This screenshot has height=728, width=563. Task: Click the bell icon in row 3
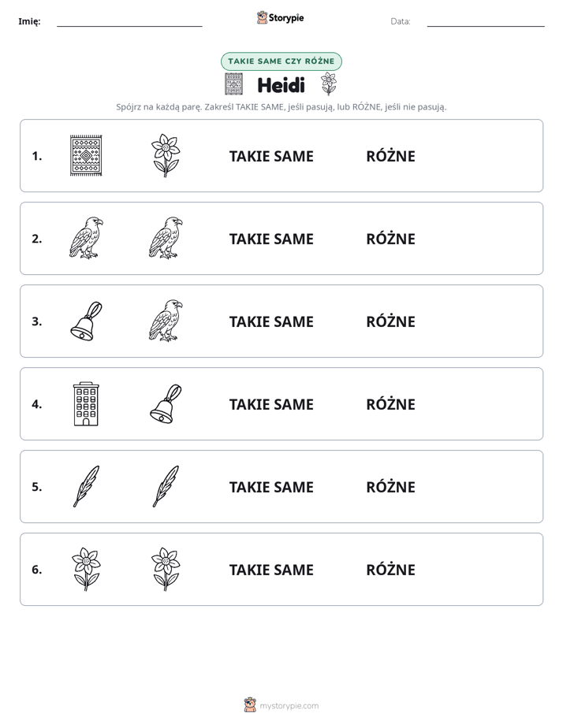[86, 321]
